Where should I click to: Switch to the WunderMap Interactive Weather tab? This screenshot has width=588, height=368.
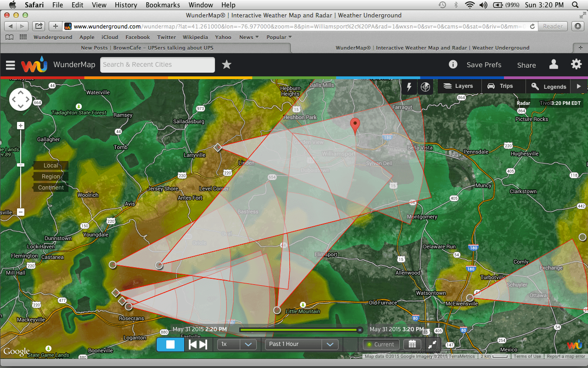[x=432, y=48]
